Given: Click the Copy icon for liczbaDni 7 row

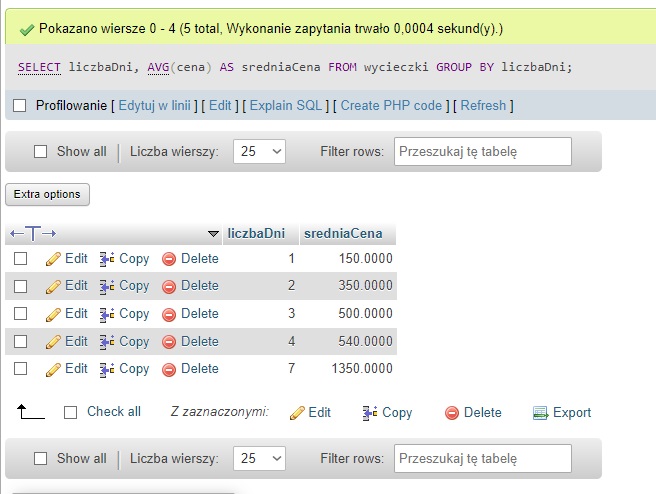Looking at the screenshot, I should 107,369.
